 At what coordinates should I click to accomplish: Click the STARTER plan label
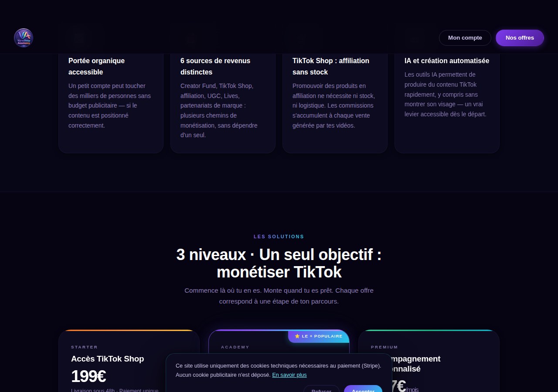click(85, 347)
